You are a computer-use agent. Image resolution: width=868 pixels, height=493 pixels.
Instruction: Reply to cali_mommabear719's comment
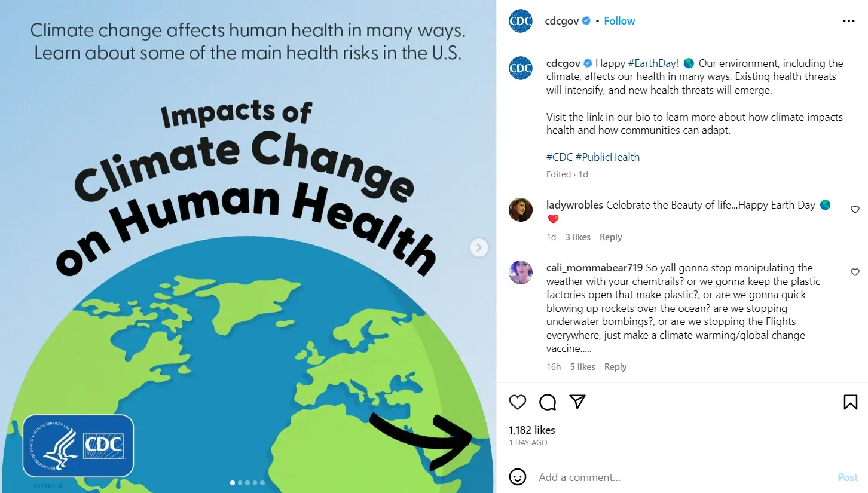pyautogui.click(x=615, y=367)
